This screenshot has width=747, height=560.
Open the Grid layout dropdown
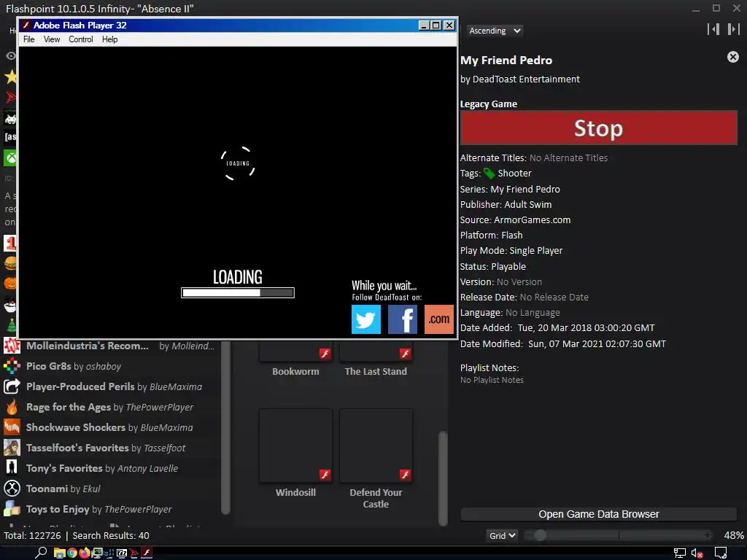coord(502,536)
